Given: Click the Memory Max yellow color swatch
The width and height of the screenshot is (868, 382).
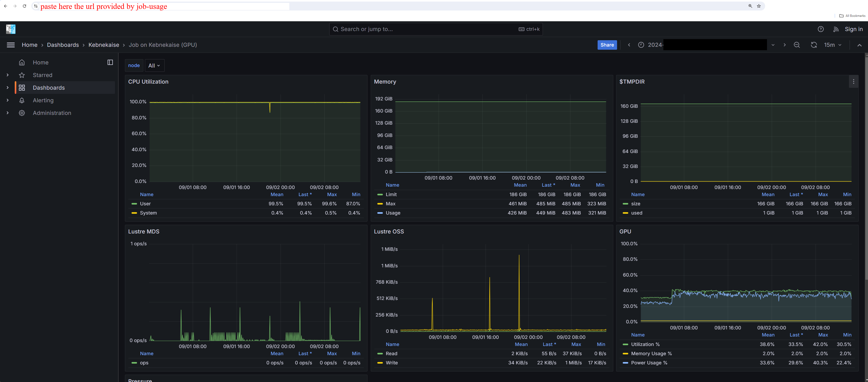Looking at the screenshot, I should coord(380,204).
